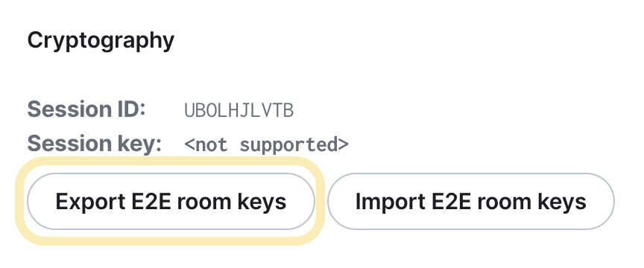
Task: Click the bold Session key: text
Action: (x=94, y=144)
